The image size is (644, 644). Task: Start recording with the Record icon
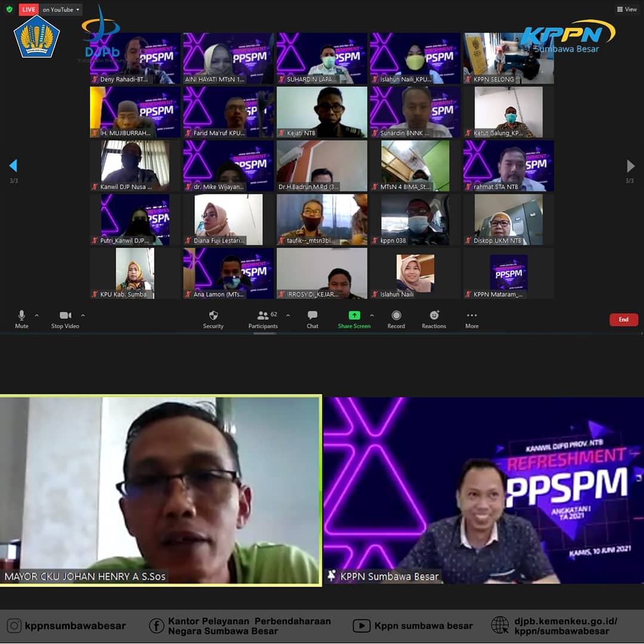396,316
